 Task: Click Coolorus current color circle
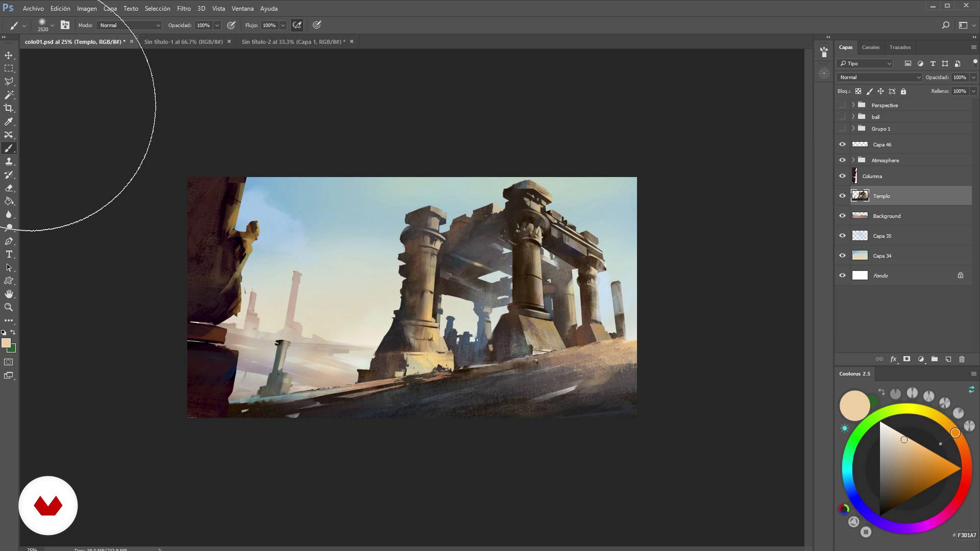tap(854, 406)
